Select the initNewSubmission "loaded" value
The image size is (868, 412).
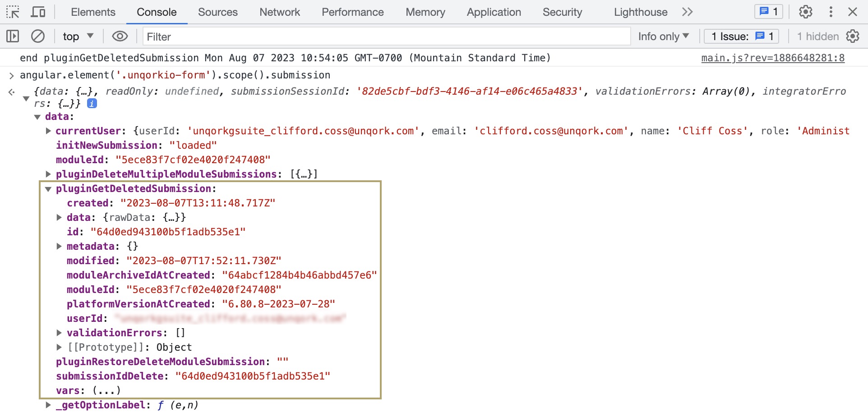tap(193, 145)
